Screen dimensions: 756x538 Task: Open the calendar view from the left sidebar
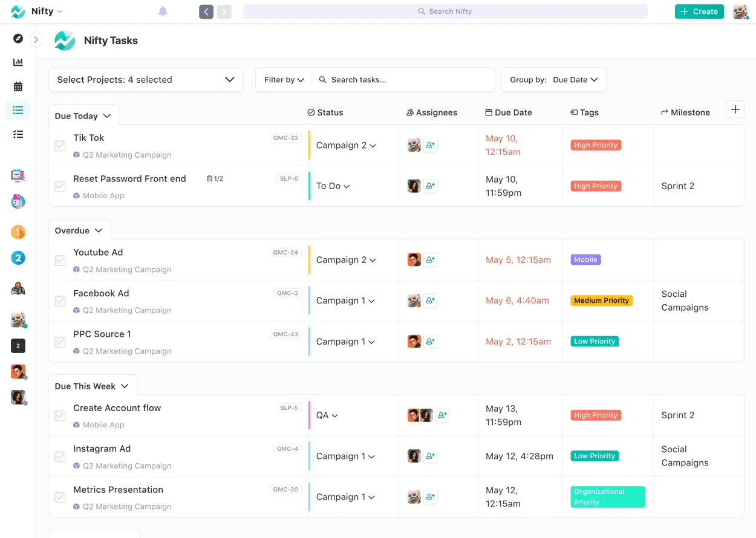(x=18, y=86)
